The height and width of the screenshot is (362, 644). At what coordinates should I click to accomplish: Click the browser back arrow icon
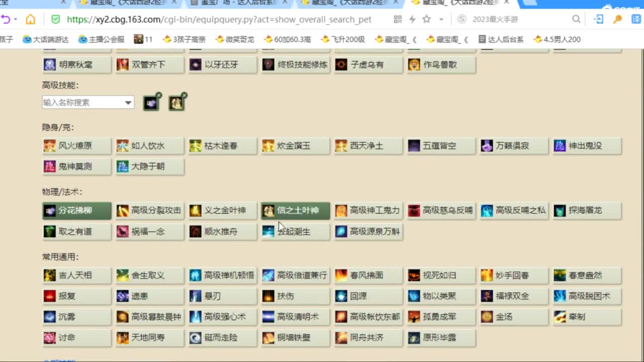click(5, 20)
